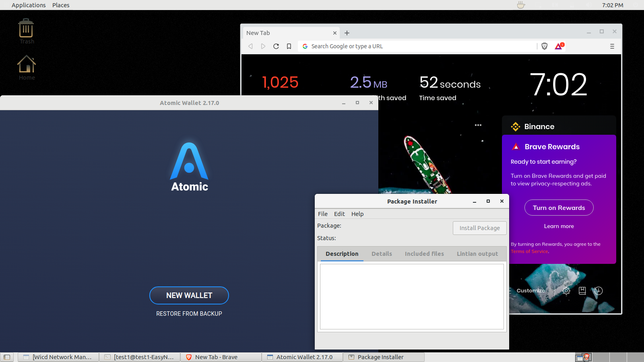The image size is (644, 362).
Task: Focus the Brave address bar
Action: [x=417, y=46]
